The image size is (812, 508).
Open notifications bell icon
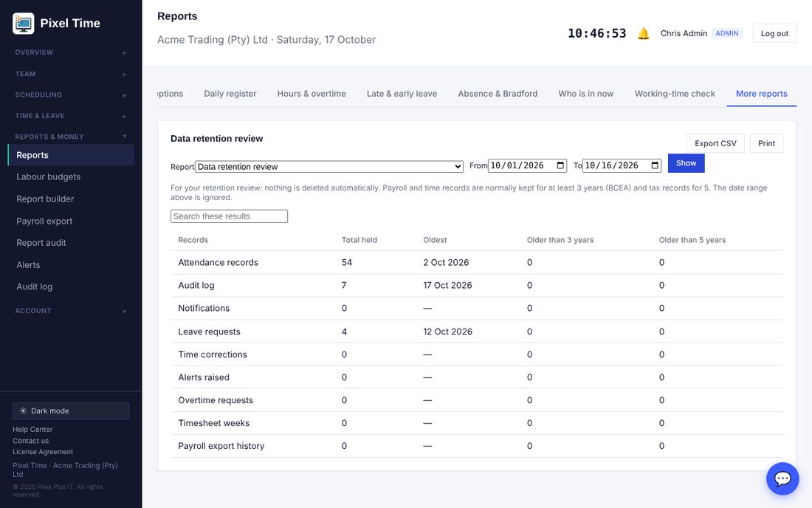pyautogui.click(x=643, y=34)
